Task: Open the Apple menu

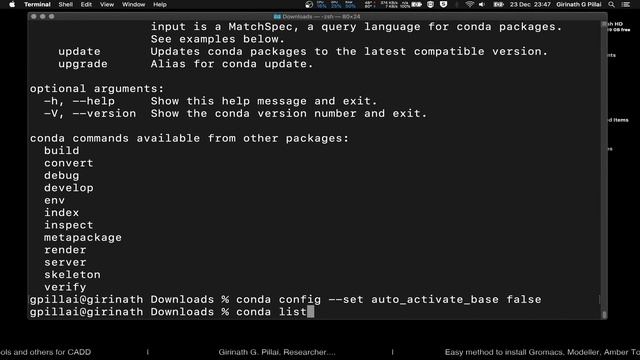Action: point(12,4)
